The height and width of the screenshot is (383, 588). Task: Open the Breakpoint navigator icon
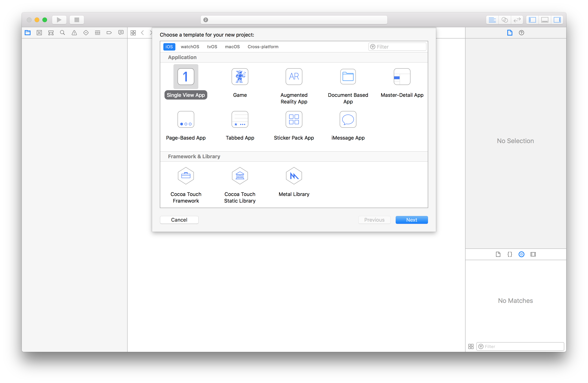(109, 33)
